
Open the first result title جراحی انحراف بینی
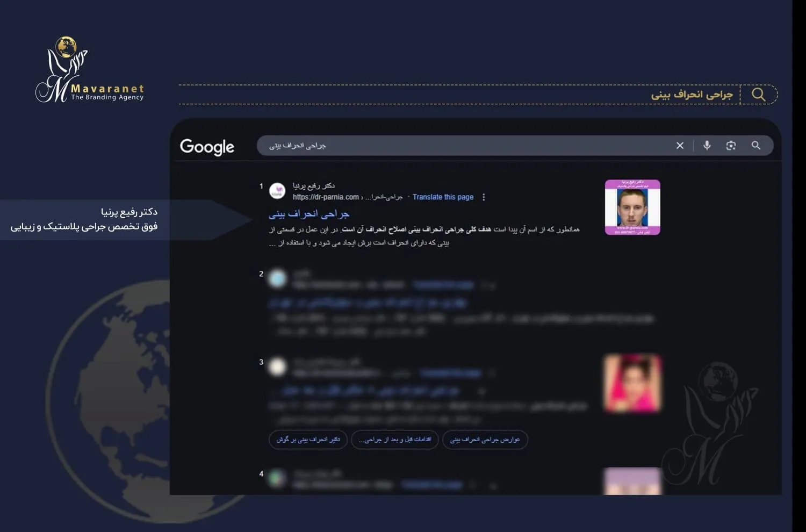[x=309, y=214]
